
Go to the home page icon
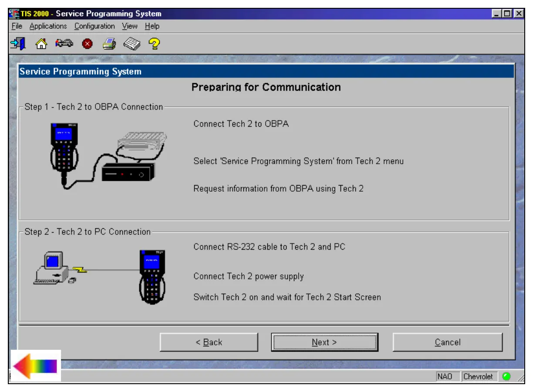(41, 44)
